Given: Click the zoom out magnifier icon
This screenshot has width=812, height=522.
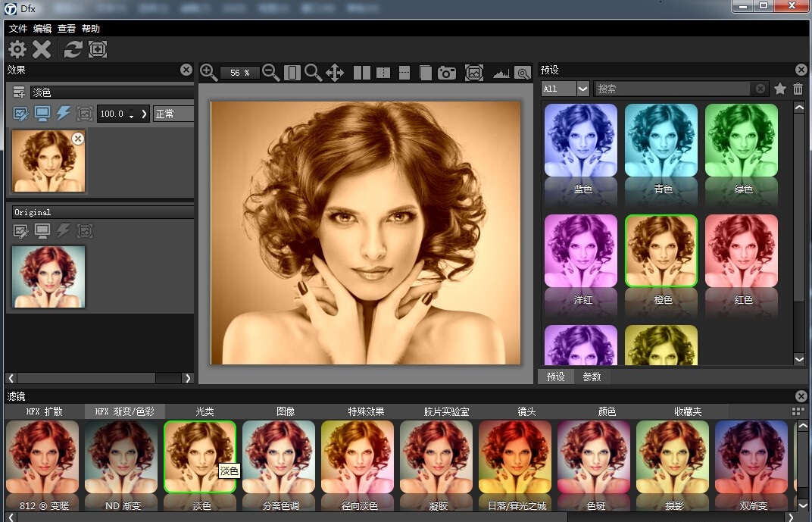Looking at the screenshot, I should pyautogui.click(x=270, y=73).
